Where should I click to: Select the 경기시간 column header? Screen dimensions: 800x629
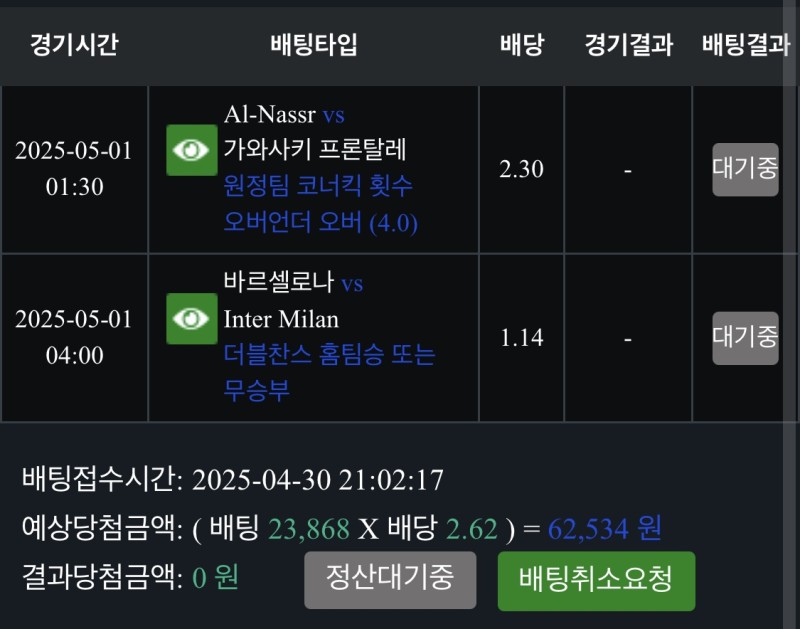[74, 45]
